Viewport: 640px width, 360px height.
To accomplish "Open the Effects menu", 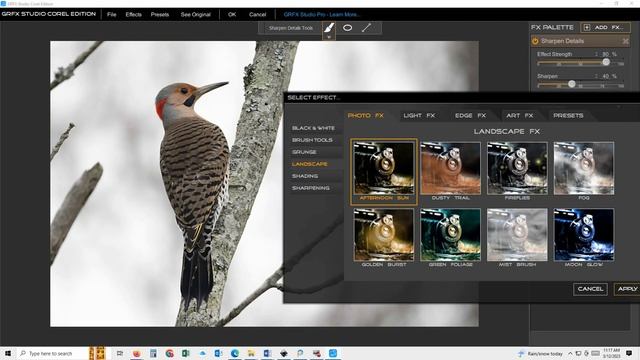I will tap(133, 14).
